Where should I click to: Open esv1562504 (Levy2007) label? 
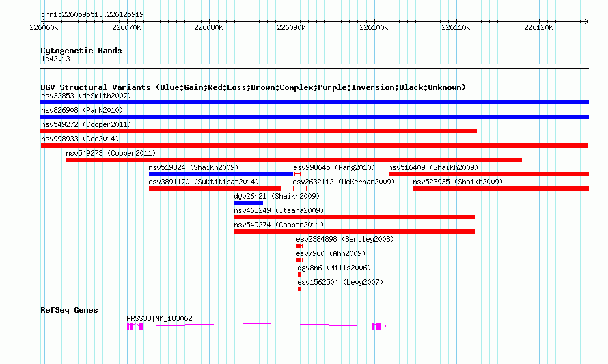(x=340, y=282)
